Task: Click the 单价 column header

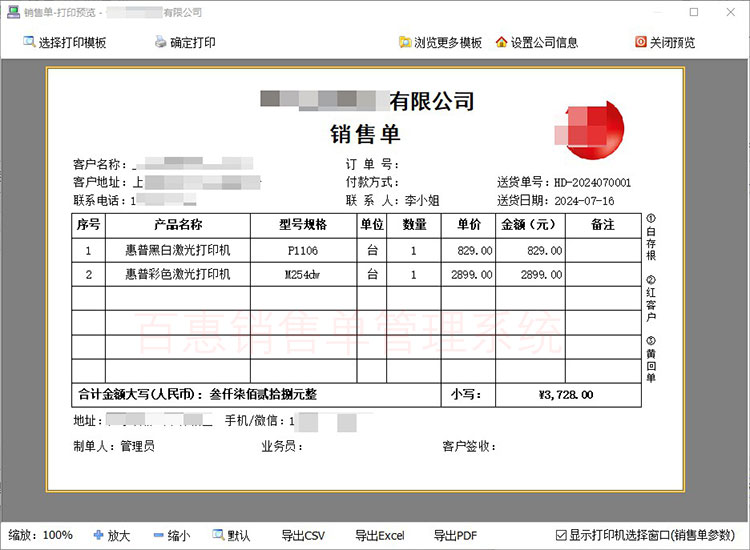Action: pyautogui.click(x=469, y=224)
